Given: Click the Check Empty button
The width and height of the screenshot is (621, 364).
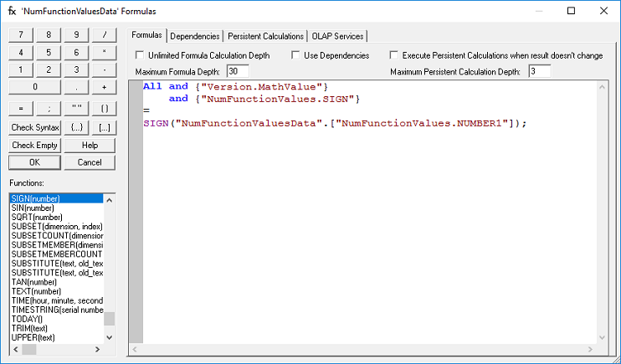Looking at the screenshot, I should click(35, 145).
